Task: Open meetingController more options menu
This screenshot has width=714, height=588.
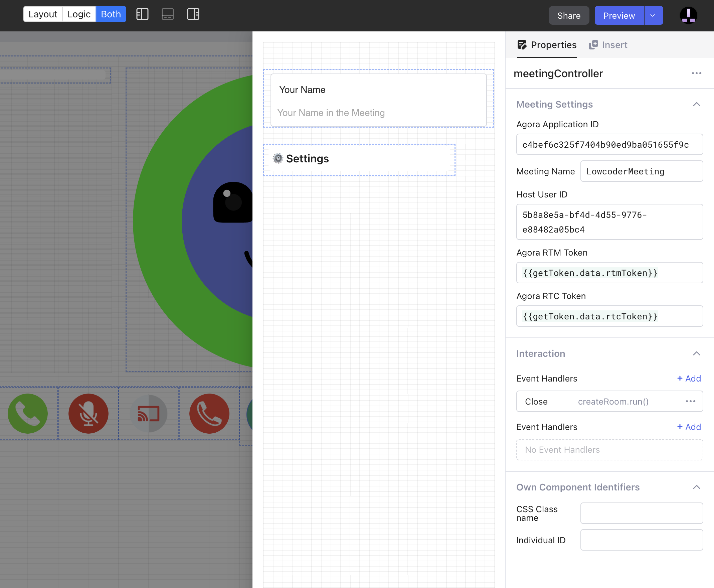Action: click(x=696, y=73)
